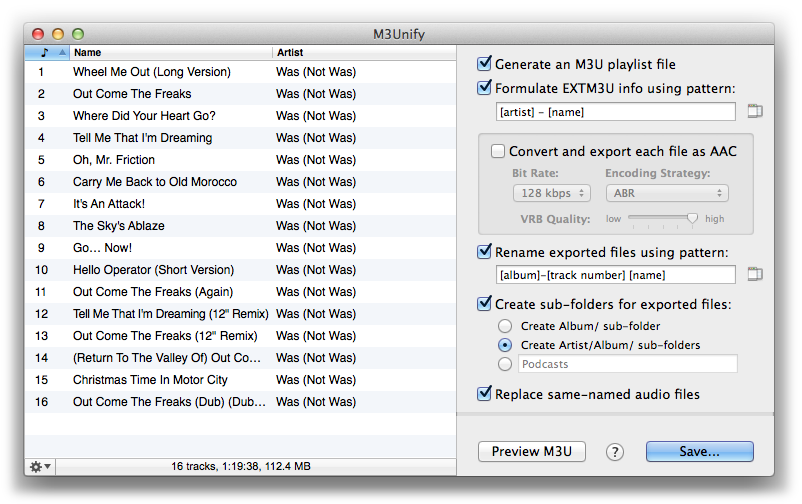Open the 128 kbps Bit Rate dropdown
The width and height of the screenshot is (802, 504).
[x=551, y=193]
